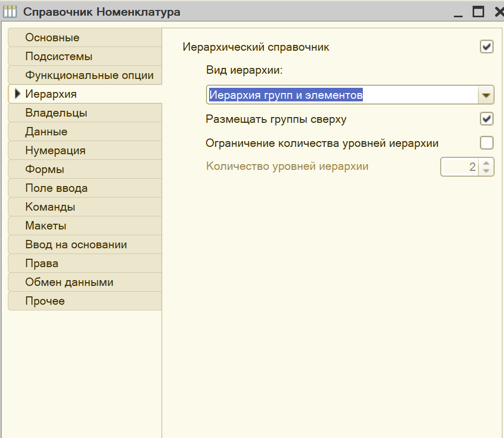Uncheck Иерархический справочник checkbox
The height and width of the screenshot is (438, 504).
coord(487,47)
